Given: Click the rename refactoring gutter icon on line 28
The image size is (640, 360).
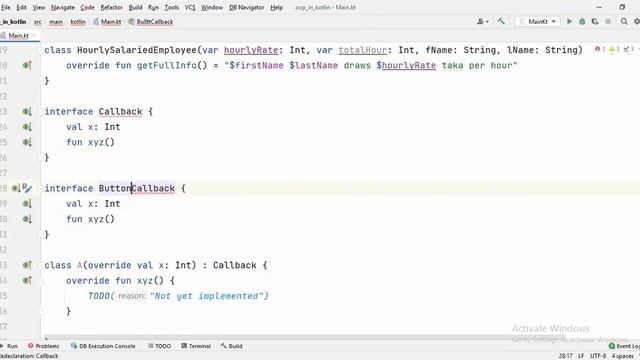Looking at the screenshot, I should pyautogui.click(x=27, y=188).
